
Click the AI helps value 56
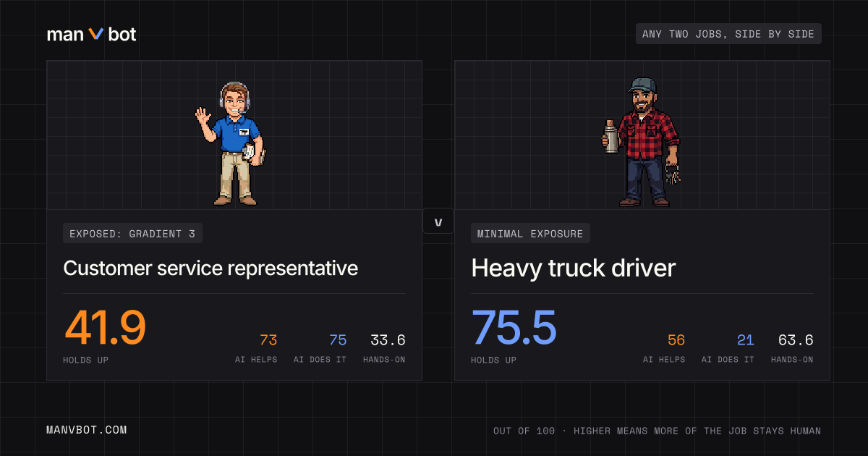(x=676, y=340)
